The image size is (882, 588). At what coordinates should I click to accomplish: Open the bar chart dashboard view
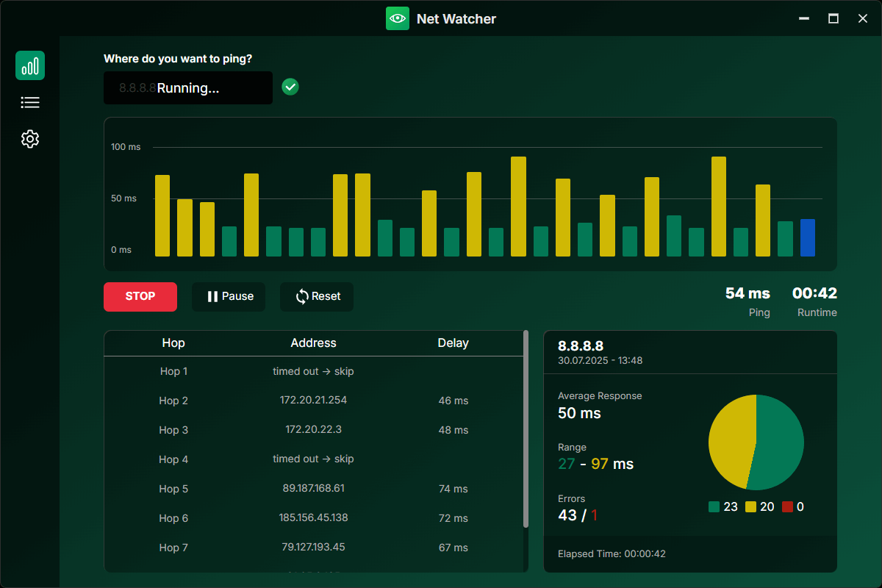30,66
